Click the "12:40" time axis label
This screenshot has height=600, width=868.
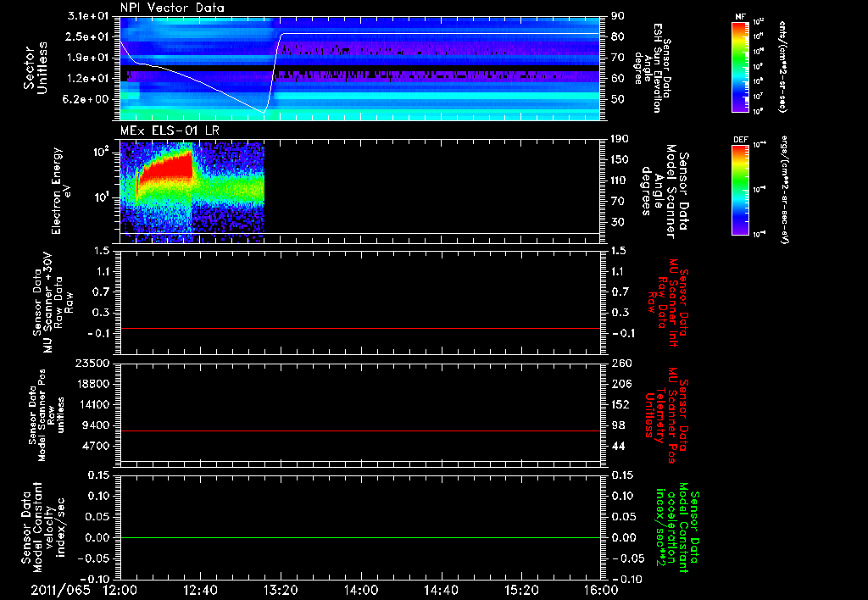pyautogui.click(x=200, y=590)
